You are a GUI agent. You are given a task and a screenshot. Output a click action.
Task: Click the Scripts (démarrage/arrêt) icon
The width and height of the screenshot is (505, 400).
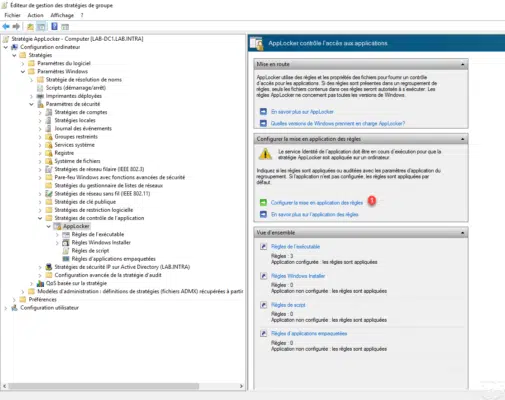click(x=40, y=88)
